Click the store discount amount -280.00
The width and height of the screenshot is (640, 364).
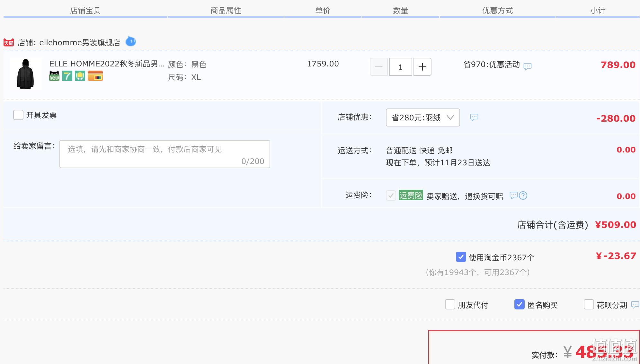tap(616, 118)
